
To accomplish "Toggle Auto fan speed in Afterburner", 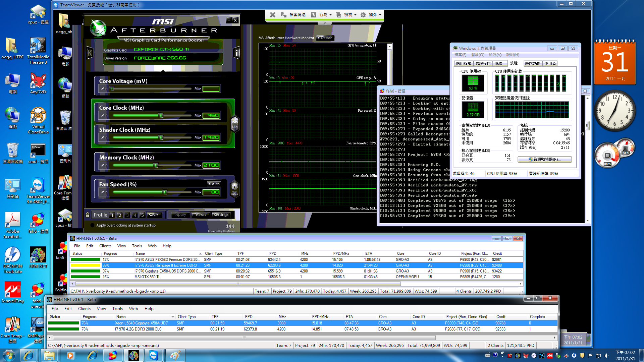I will click(x=214, y=184).
